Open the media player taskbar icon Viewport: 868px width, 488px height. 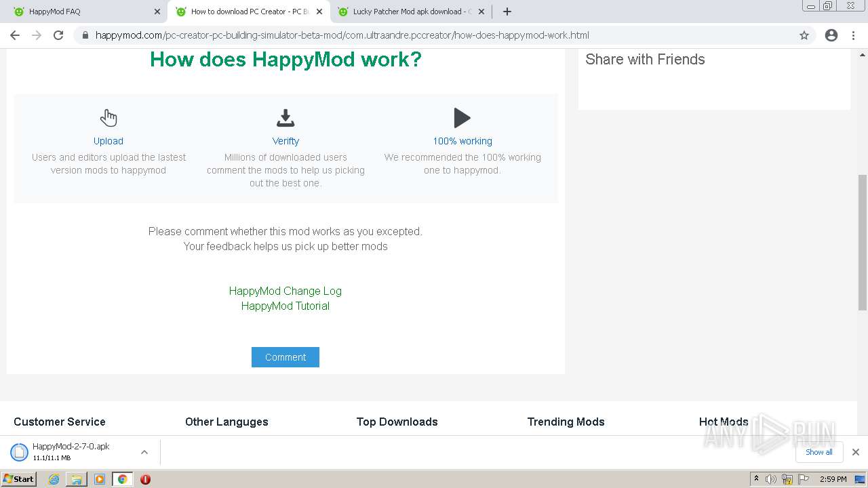click(x=100, y=479)
